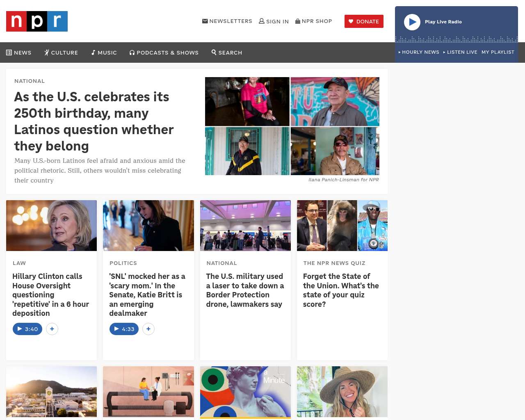The width and height of the screenshot is (525, 420).
Task: Open the Culture menu
Action: pyautogui.click(x=61, y=52)
